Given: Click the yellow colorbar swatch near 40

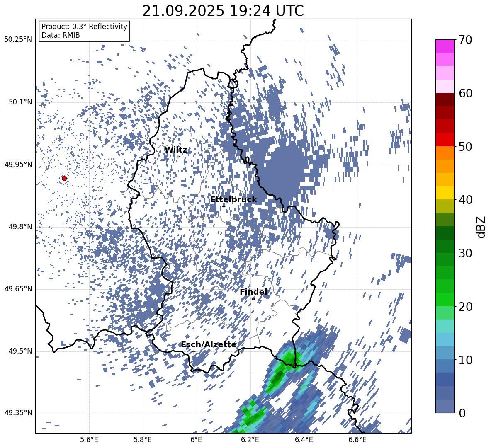Looking at the screenshot, I should 445,193.
